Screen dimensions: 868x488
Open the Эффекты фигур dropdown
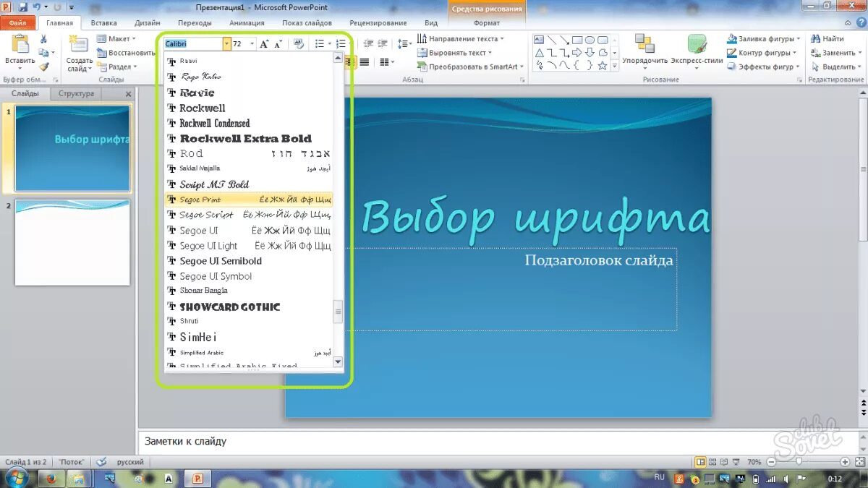pos(763,67)
